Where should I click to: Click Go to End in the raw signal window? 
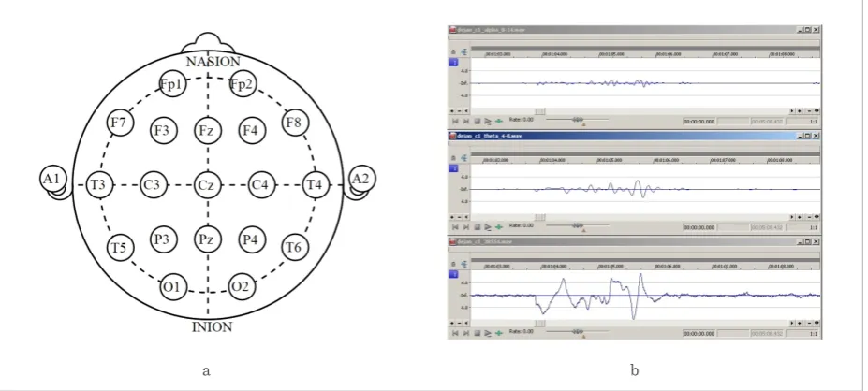coord(466,333)
